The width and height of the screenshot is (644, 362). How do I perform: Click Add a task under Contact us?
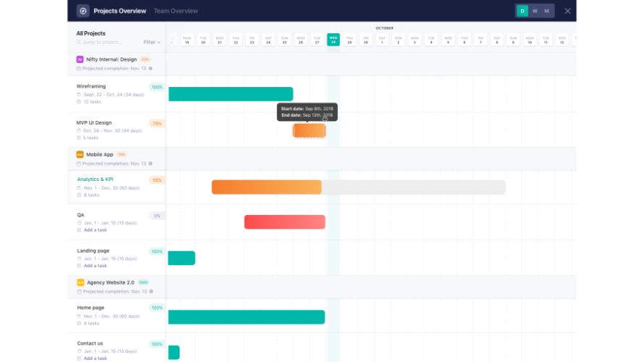pos(96,358)
